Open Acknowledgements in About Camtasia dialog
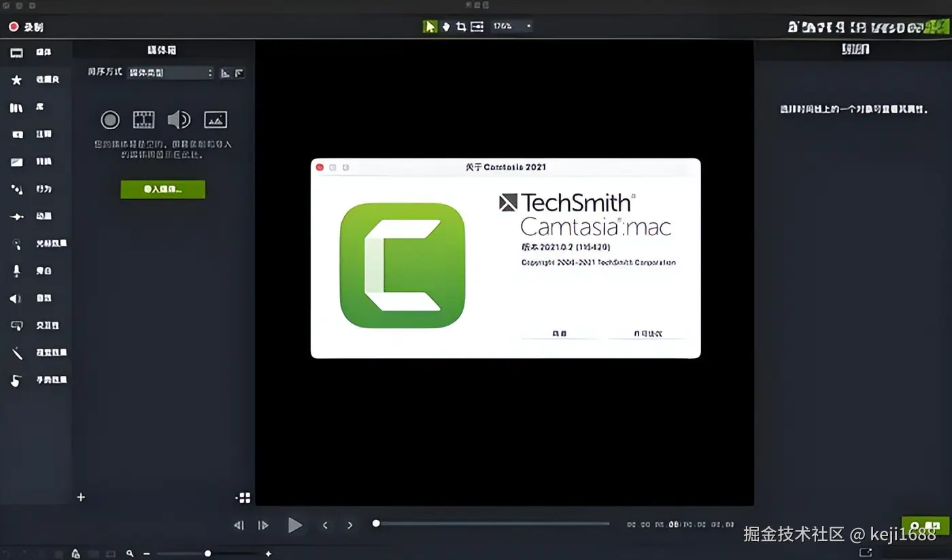952x560 pixels. coord(560,334)
